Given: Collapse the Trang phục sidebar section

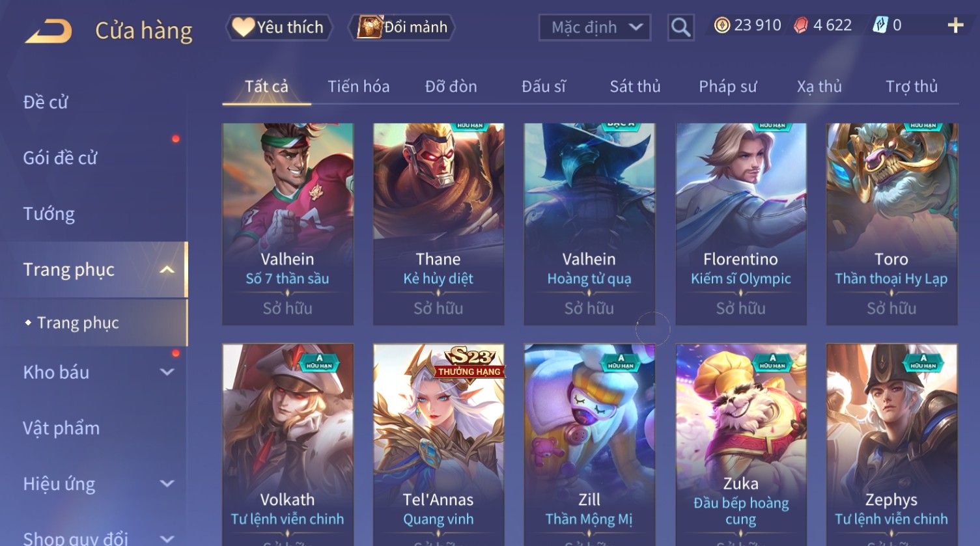Looking at the screenshot, I should tap(167, 269).
